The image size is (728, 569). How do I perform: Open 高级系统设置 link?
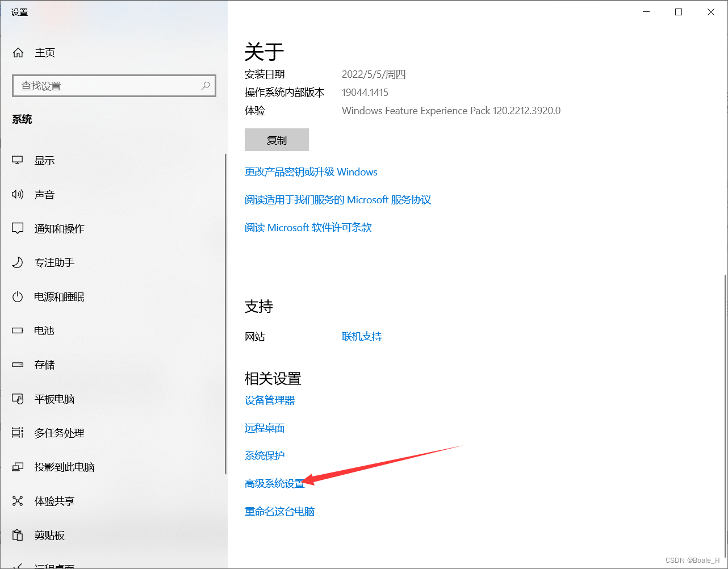275,484
